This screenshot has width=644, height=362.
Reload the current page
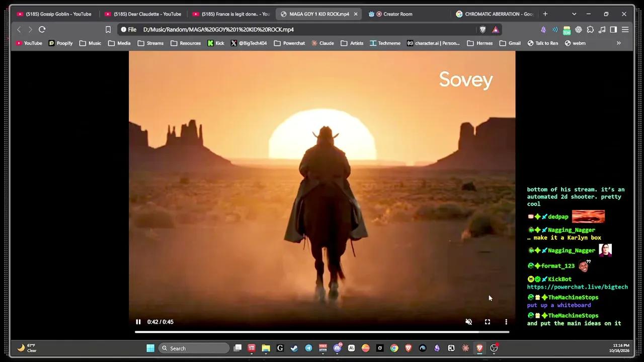42,30
